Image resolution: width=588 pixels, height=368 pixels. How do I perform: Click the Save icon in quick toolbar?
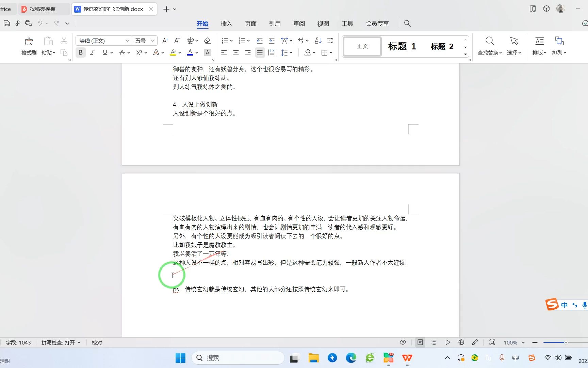click(7, 23)
